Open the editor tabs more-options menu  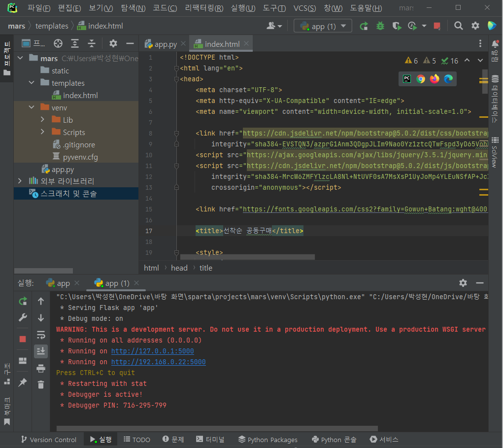(x=480, y=44)
